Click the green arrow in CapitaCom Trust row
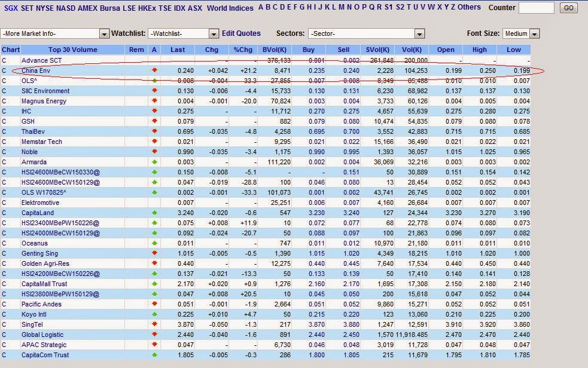588x368 pixels. coord(154,355)
